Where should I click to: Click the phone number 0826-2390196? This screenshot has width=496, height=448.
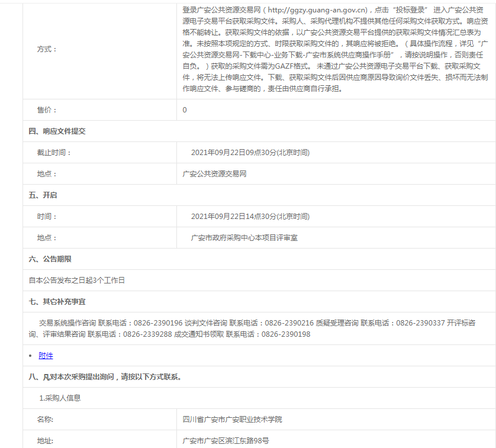pos(157,323)
